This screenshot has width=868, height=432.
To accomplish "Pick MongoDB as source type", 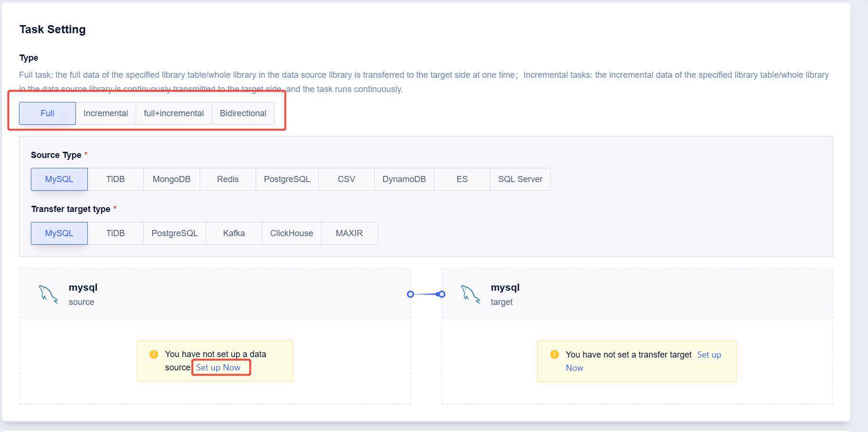I will [x=172, y=179].
